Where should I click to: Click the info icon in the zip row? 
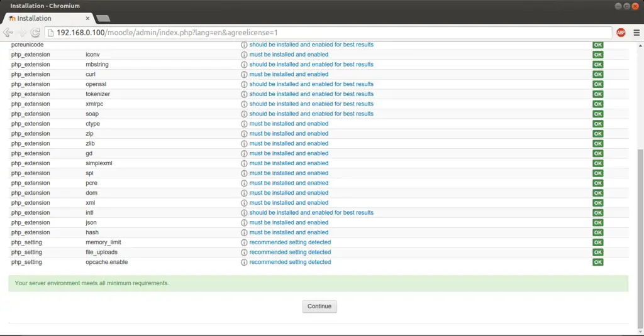point(244,134)
